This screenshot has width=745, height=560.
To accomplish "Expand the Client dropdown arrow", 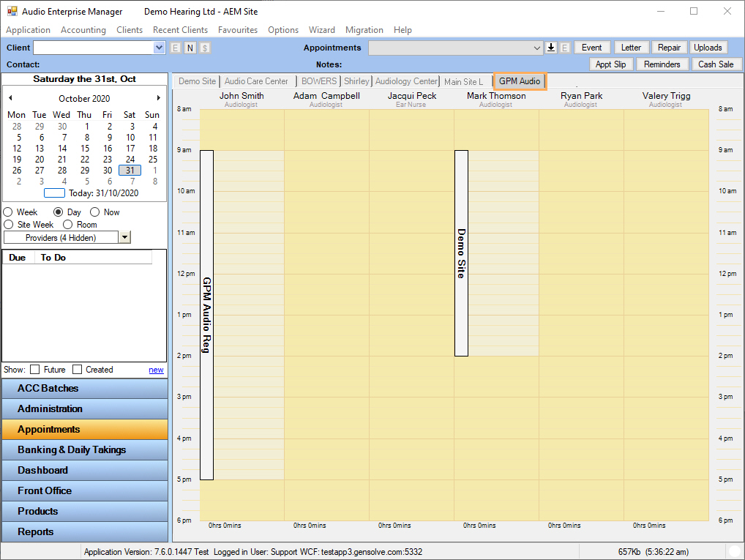I will (x=159, y=48).
